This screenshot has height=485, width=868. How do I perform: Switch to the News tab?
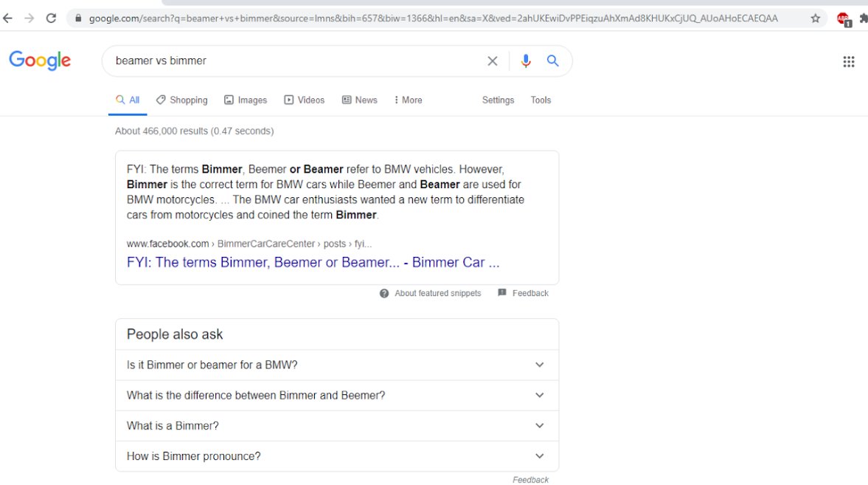click(360, 100)
